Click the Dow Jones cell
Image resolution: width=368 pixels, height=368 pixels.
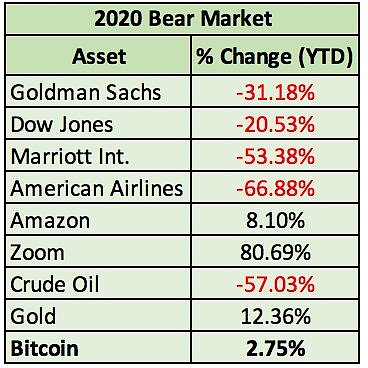point(98,123)
